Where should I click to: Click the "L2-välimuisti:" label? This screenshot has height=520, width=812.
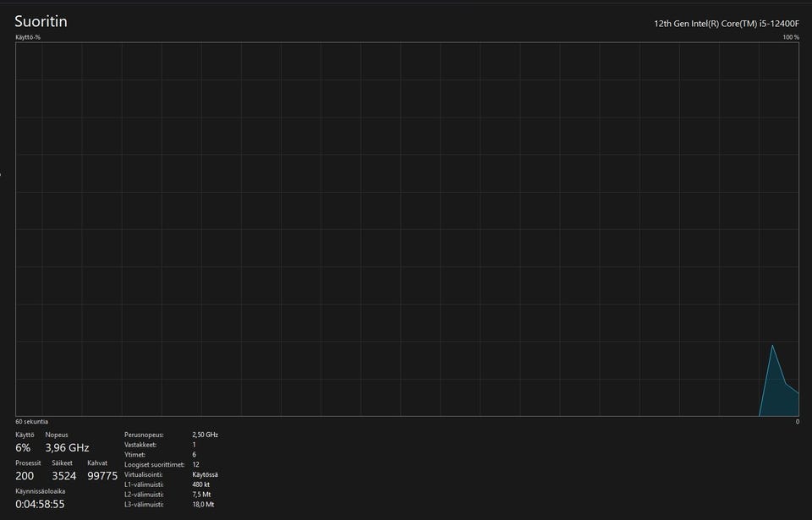coord(144,495)
